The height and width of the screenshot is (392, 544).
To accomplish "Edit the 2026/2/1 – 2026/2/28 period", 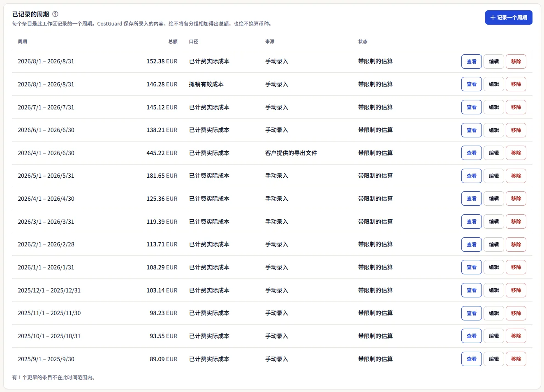I will 494,245.
